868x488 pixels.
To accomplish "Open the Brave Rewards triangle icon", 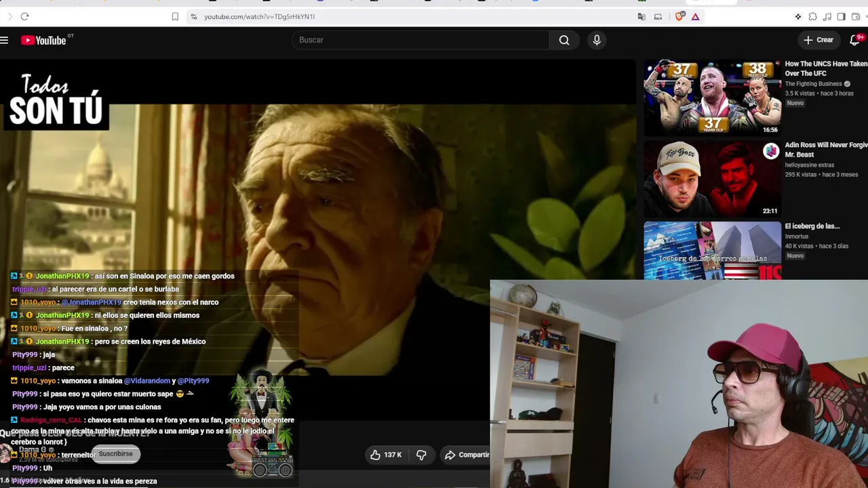I will pos(695,16).
